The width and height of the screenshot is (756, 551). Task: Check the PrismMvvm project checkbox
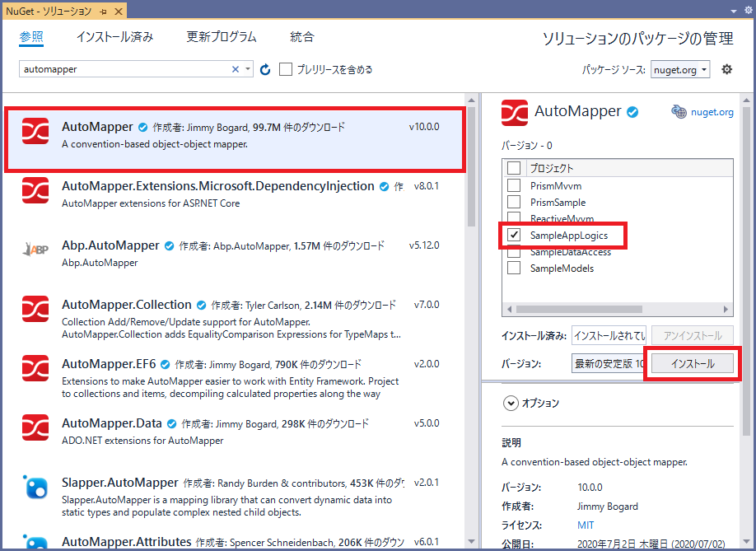coord(514,185)
